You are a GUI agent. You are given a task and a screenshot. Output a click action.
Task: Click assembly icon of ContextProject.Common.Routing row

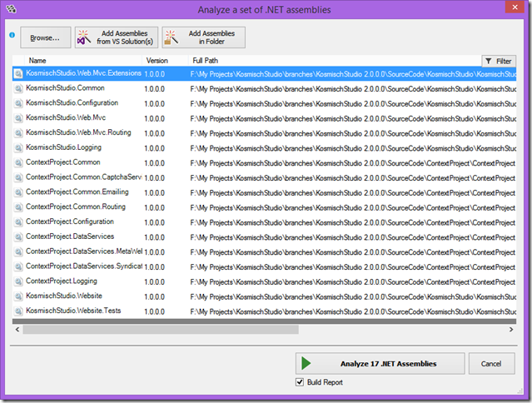18,207
